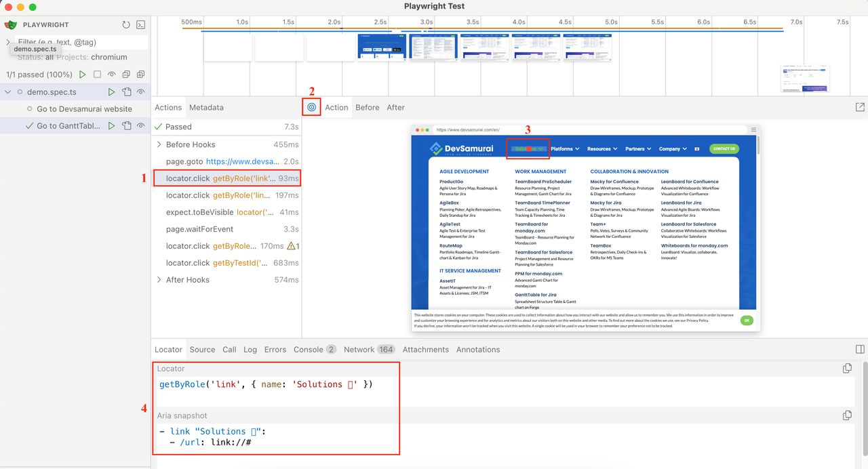Open the Network tab

coord(370,350)
